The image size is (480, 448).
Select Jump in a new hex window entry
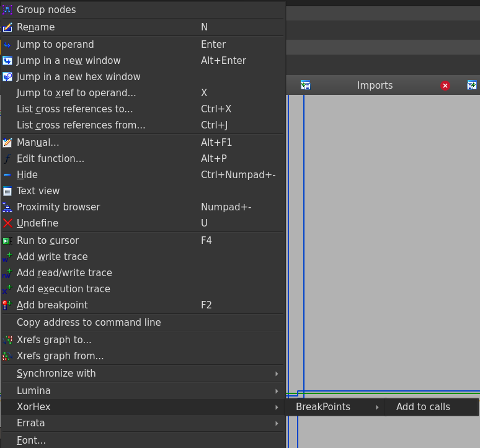(x=143, y=77)
